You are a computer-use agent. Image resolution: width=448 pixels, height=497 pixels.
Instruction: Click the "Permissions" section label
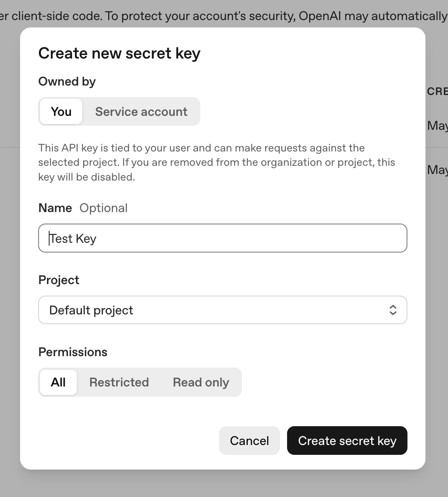click(x=72, y=352)
